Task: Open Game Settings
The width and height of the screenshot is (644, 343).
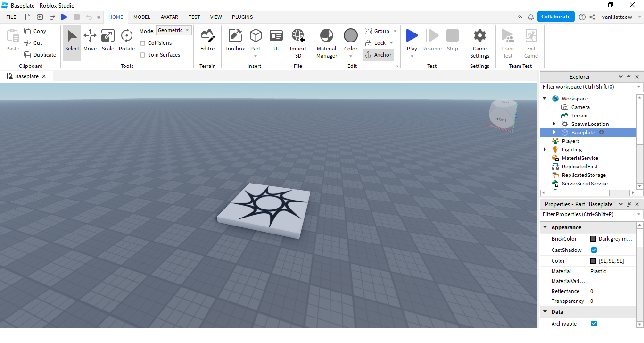Action: tap(479, 43)
